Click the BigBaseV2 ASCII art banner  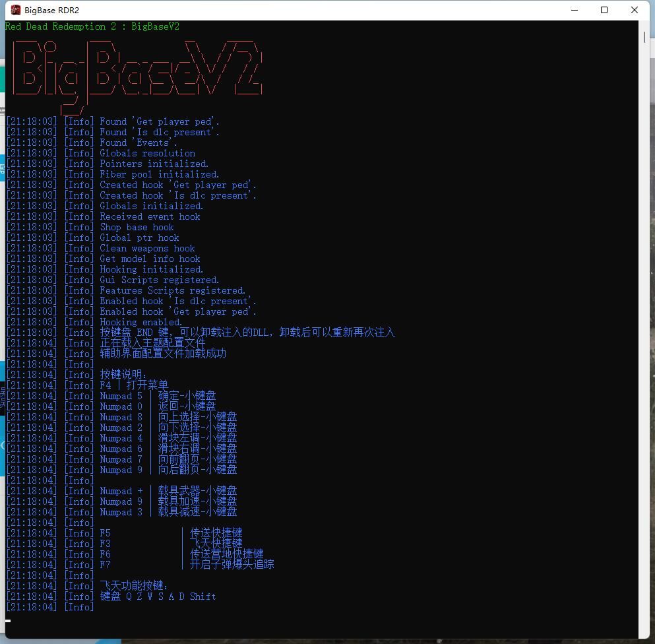tap(137, 77)
